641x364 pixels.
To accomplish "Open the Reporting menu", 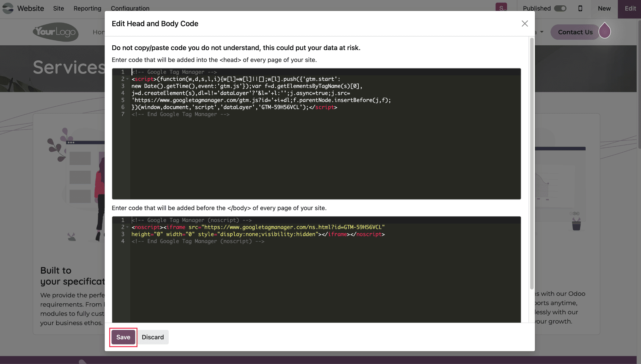I will click(x=87, y=8).
